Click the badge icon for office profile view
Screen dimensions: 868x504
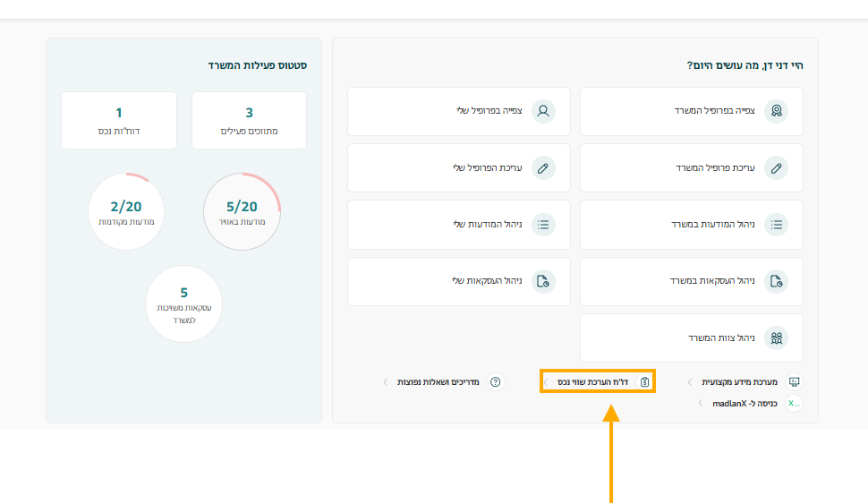[x=777, y=111]
